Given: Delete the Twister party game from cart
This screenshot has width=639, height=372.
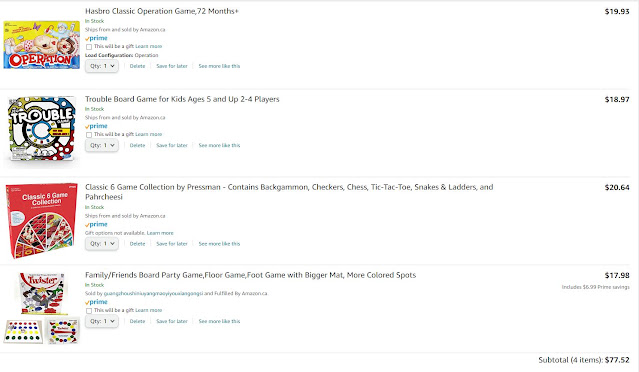Looking at the screenshot, I should click(x=137, y=321).
